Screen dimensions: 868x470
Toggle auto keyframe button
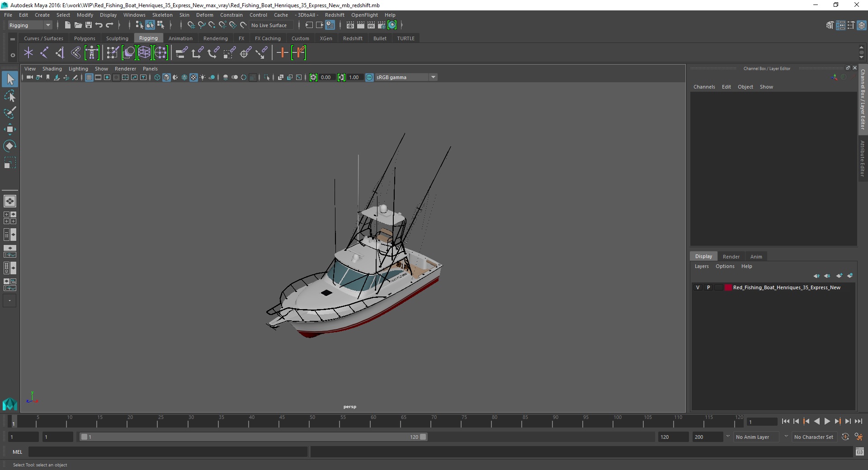pos(845,437)
